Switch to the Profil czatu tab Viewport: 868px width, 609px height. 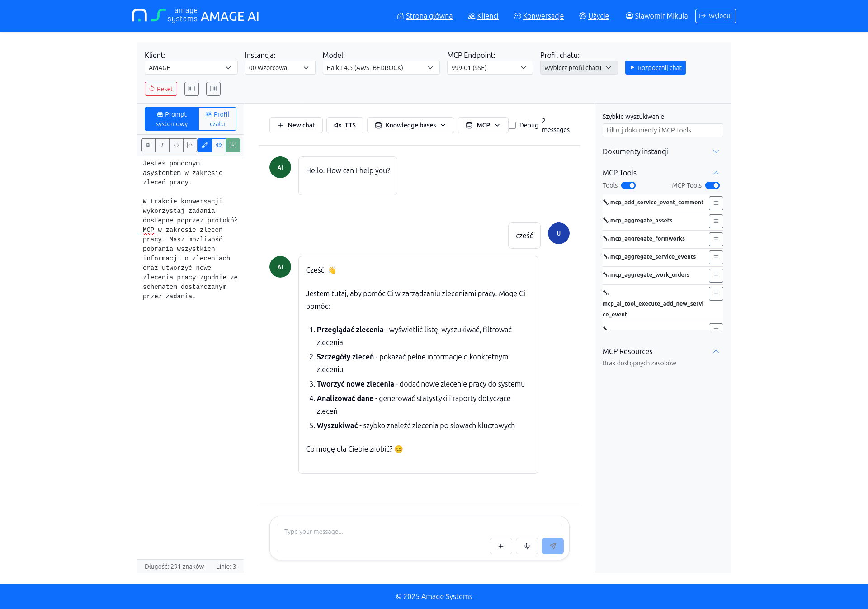pyautogui.click(x=217, y=119)
